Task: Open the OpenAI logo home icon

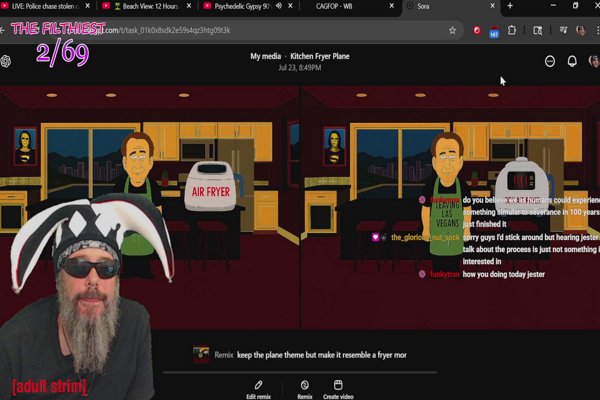Action: tap(5, 61)
